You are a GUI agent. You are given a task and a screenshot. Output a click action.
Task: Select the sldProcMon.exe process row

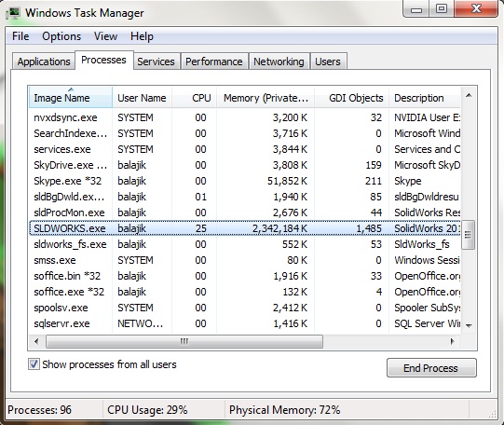click(245, 212)
